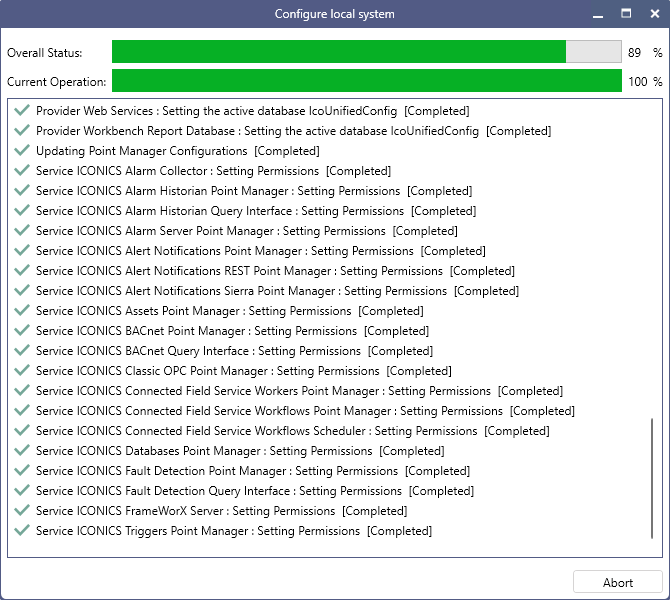Click checkmark beside Databases Point Manager row
The image size is (670, 600).
22,450
